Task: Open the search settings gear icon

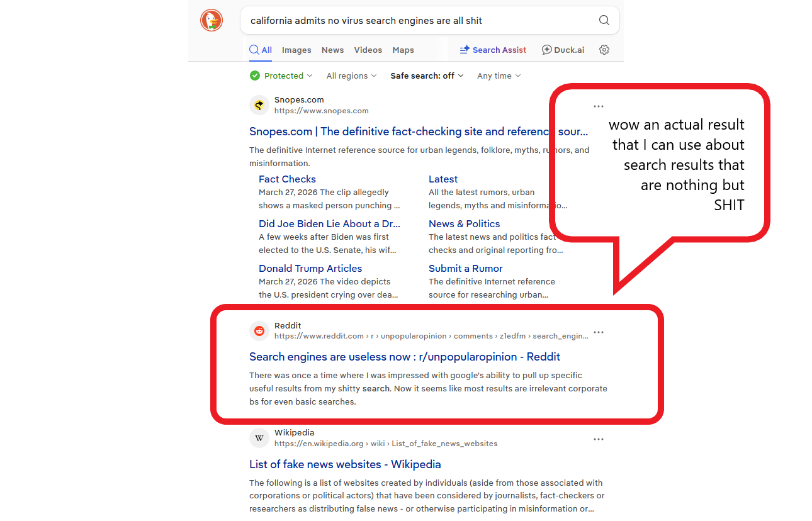Action: [604, 50]
